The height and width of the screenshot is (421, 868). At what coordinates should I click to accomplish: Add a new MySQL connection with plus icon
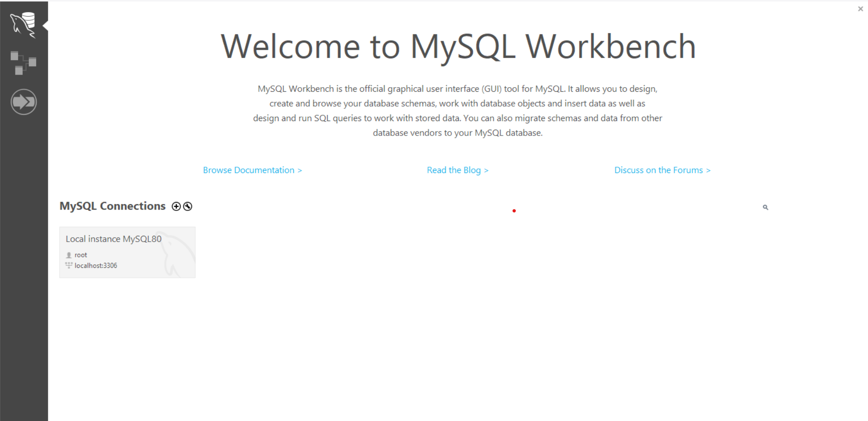tap(176, 206)
